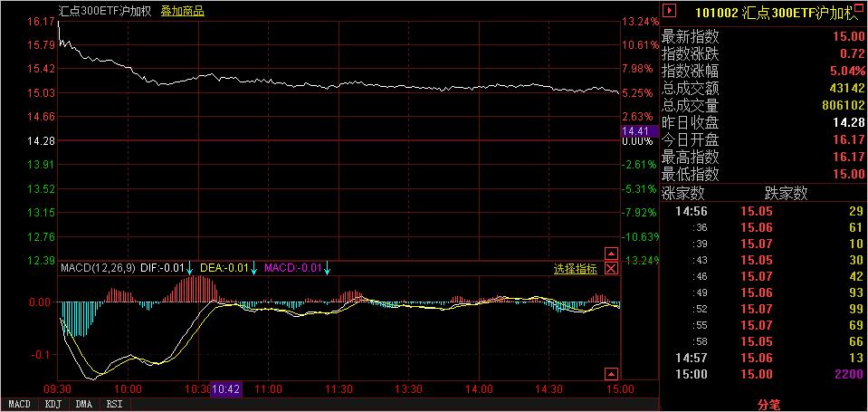Viewport: 868px width, 412px height.
Task: Click the 汇点300ETF沪加权 chart title
Action: coord(105,11)
